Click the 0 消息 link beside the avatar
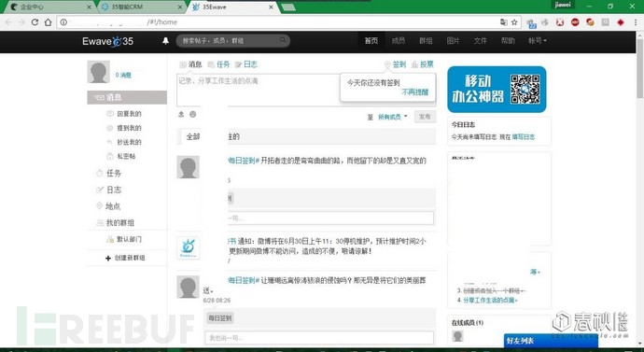This screenshot has height=352, width=644. click(x=123, y=76)
